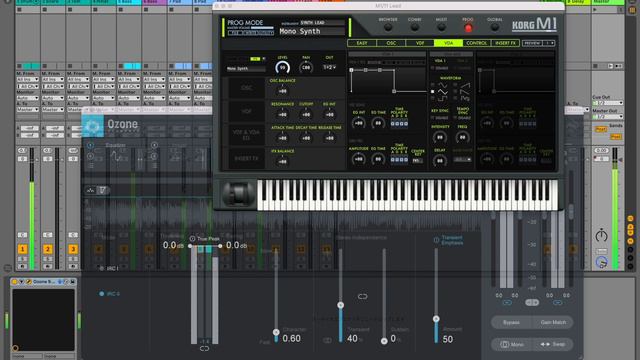
Task: Click track 1 activator button in Ableton mixer
Action: [22, 249]
